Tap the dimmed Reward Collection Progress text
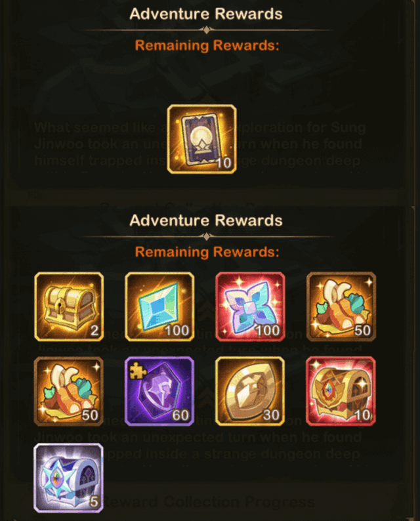Screen dimensions: 420x521 point(209,502)
